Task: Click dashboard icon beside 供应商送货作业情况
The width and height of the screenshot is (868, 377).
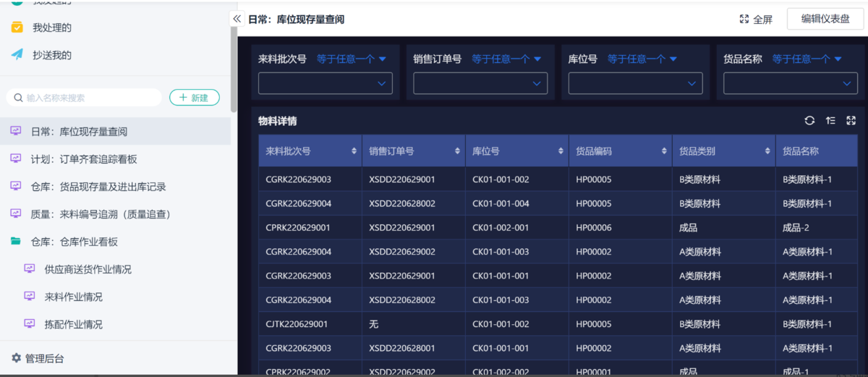Action: coord(30,268)
